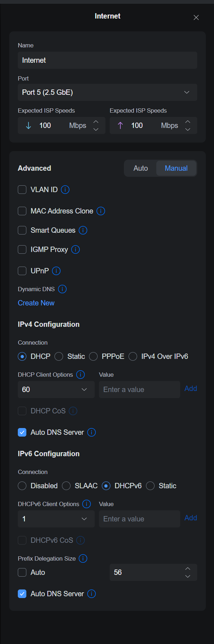Switch Advanced mode to Auto
Screen dimensions: 214x644
point(141,168)
